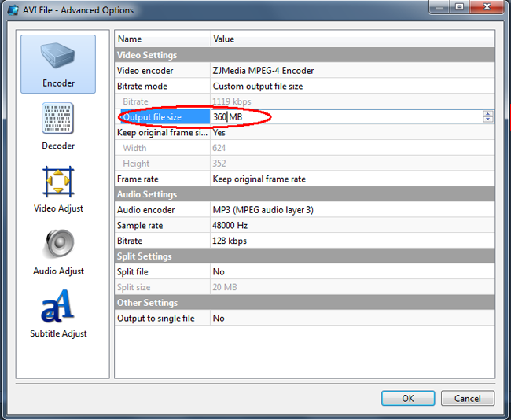Image resolution: width=511 pixels, height=420 pixels.
Task: Click the Name column header
Action: (x=162, y=39)
